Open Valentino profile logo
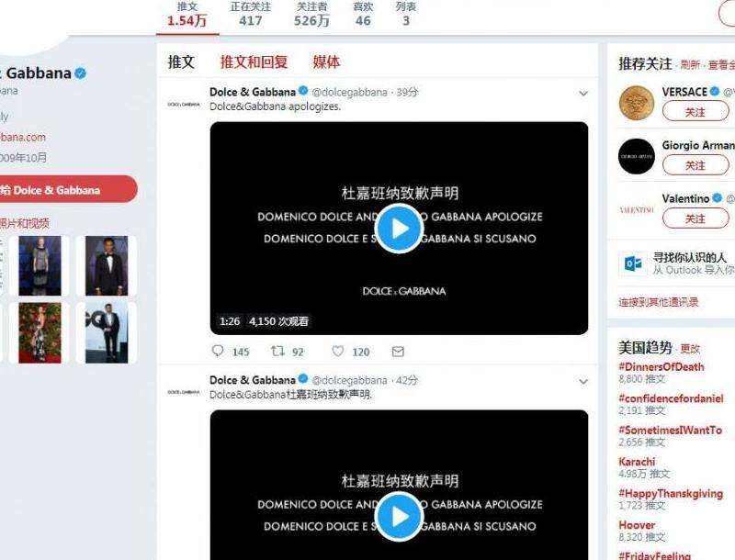The width and height of the screenshot is (735, 560). [637, 209]
